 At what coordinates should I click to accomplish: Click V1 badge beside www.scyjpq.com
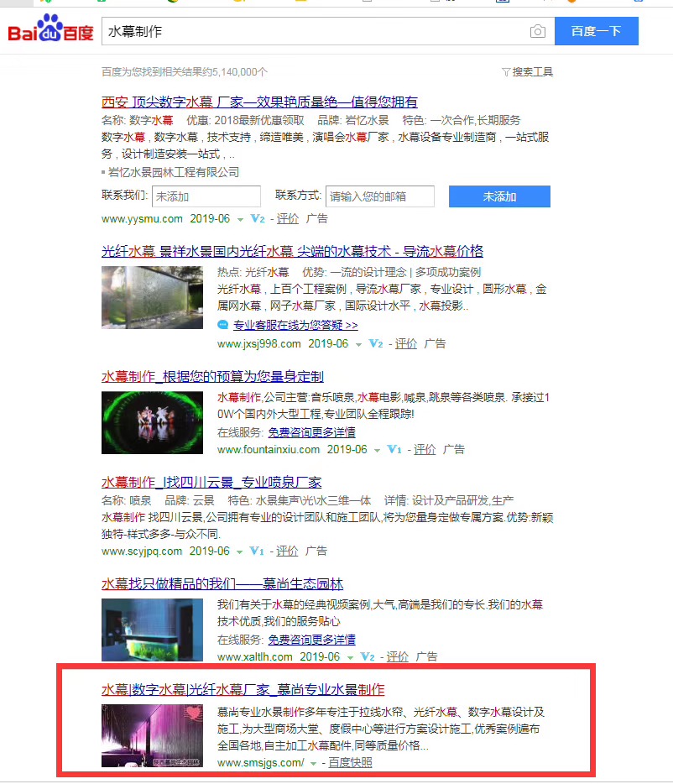pyautogui.click(x=257, y=551)
